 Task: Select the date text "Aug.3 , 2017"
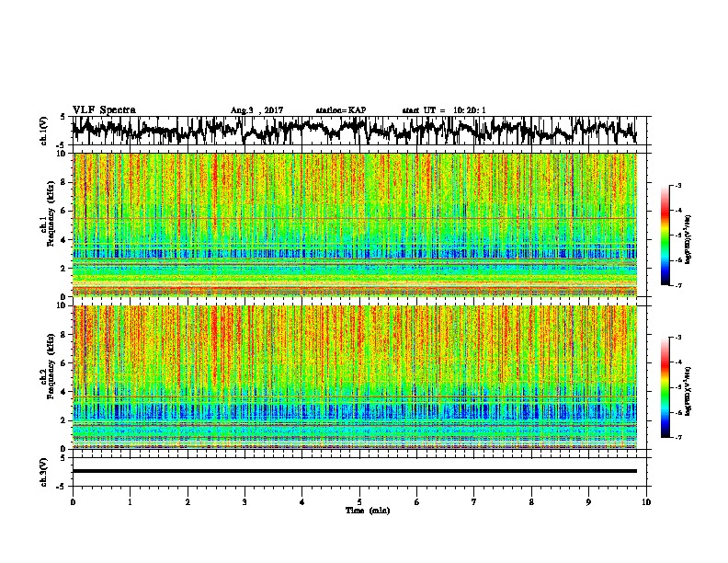click(x=256, y=110)
